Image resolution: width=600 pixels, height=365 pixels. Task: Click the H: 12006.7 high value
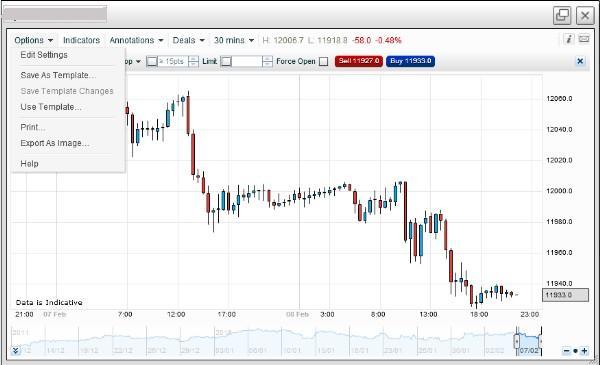tap(283, 40)
